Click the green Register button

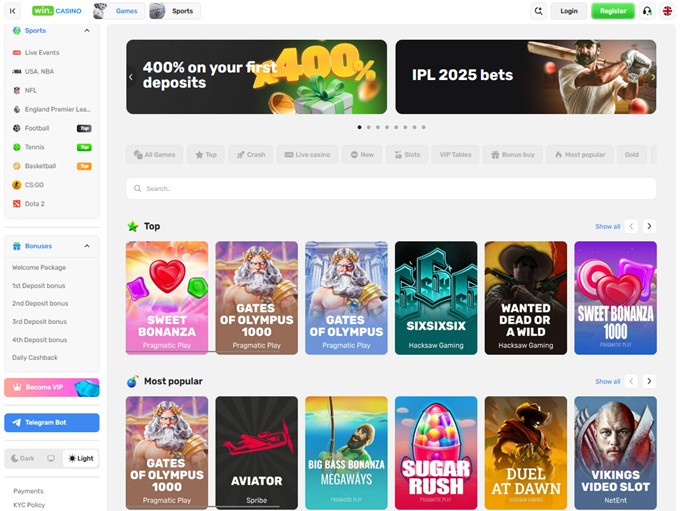(612, 11)
